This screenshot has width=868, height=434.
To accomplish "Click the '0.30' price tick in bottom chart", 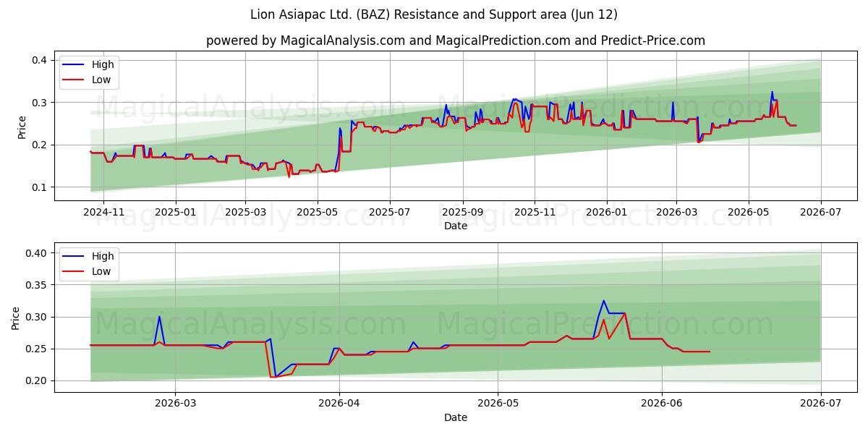I will (38, 317).
